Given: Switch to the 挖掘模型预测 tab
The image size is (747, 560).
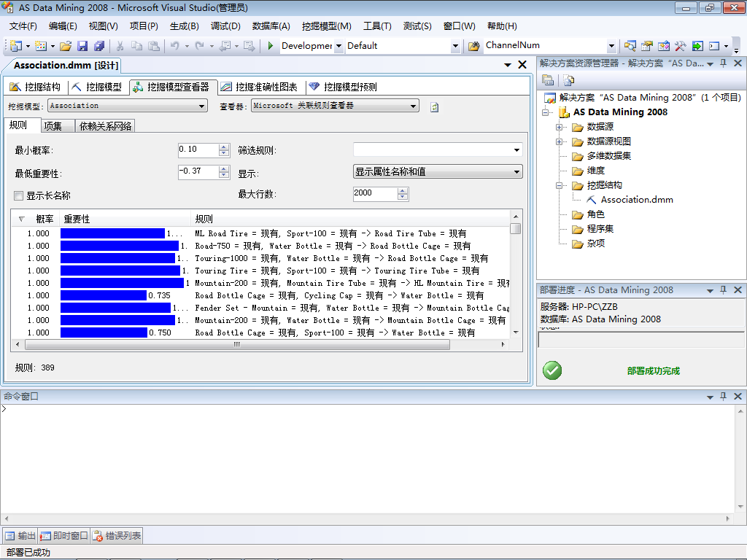Looking at the screenshot, I should tap(343, 87).
